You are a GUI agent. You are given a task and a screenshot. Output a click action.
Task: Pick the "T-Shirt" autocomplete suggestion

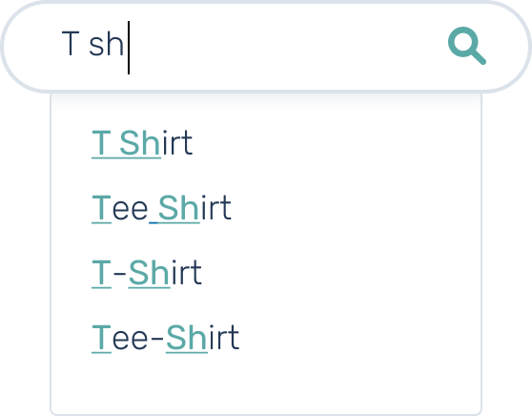147,272
